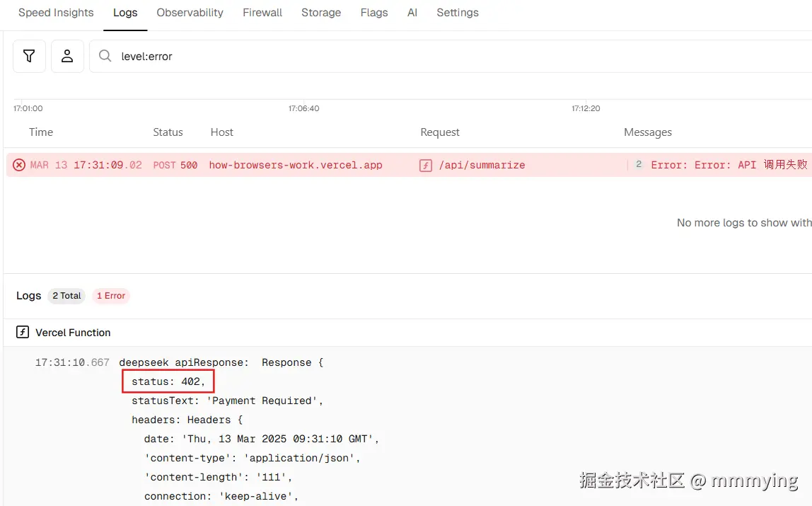Open the Speed Insights tab
The image size is (812, 506).
pos(56,13)
